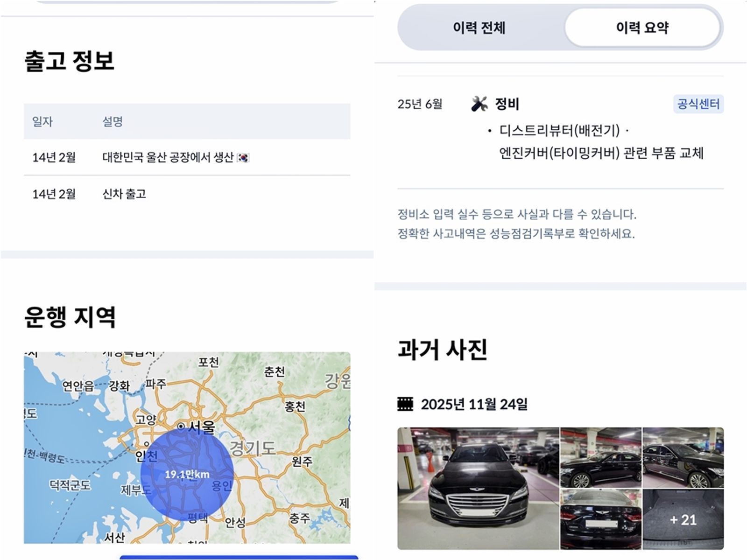Image resolution: width=747 pixels, height=560 pixels.
Task: Click the 신차 출고 row
Action: tap(187, 194)
